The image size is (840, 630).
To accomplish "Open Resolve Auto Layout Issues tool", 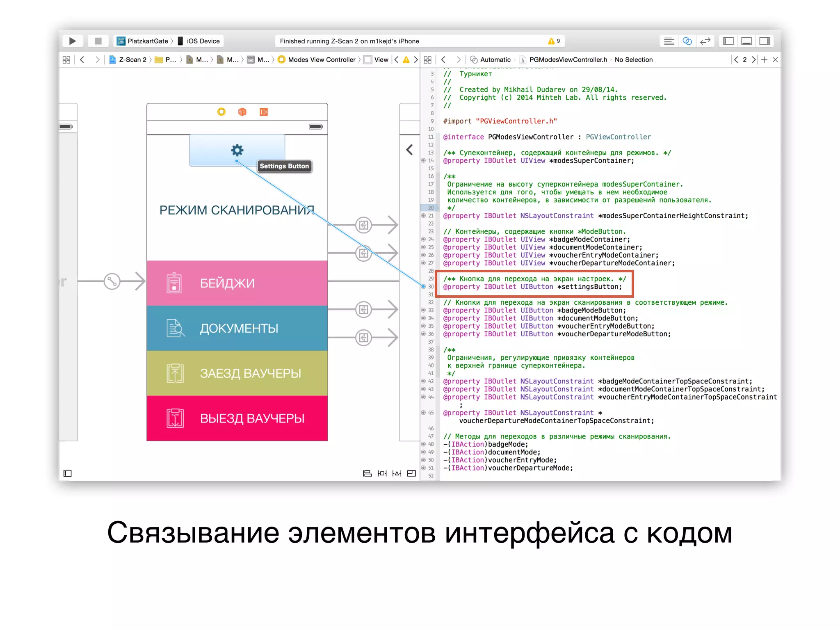I will coord(397,473).
